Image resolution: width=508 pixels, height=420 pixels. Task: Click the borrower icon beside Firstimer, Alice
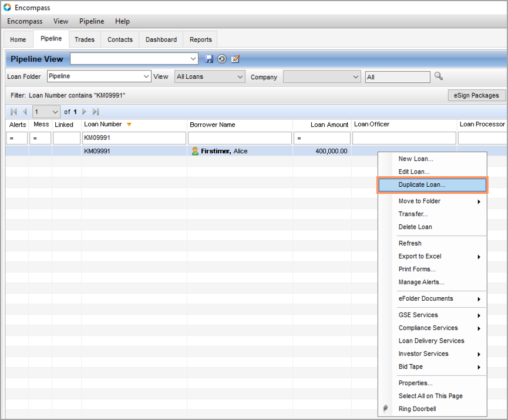click(x=195, y=151)
